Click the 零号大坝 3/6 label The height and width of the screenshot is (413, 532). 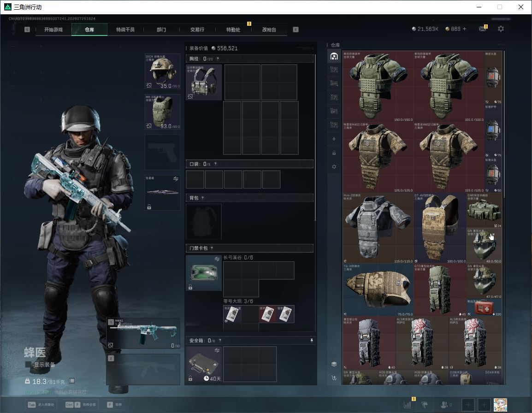tap(238, 301)
